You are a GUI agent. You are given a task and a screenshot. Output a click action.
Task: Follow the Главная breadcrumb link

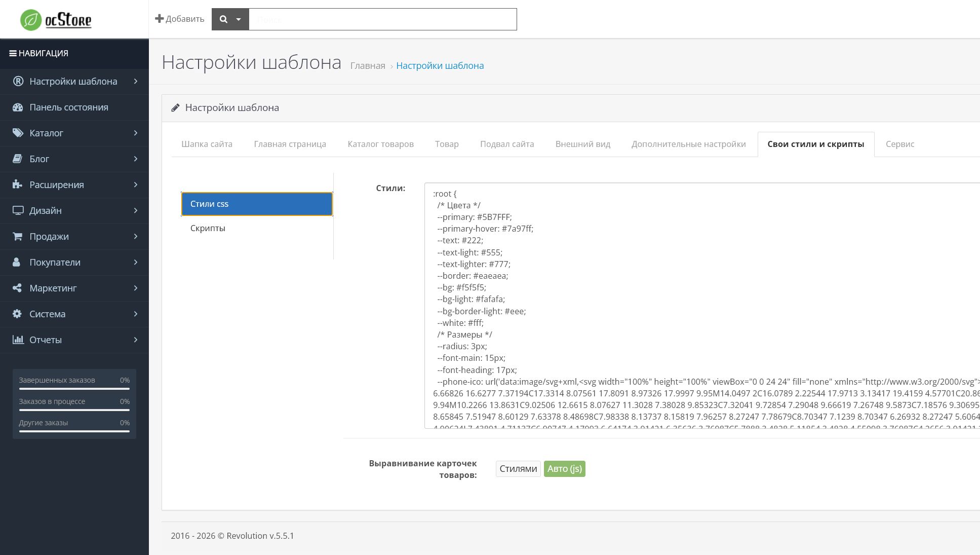point(368,65)
